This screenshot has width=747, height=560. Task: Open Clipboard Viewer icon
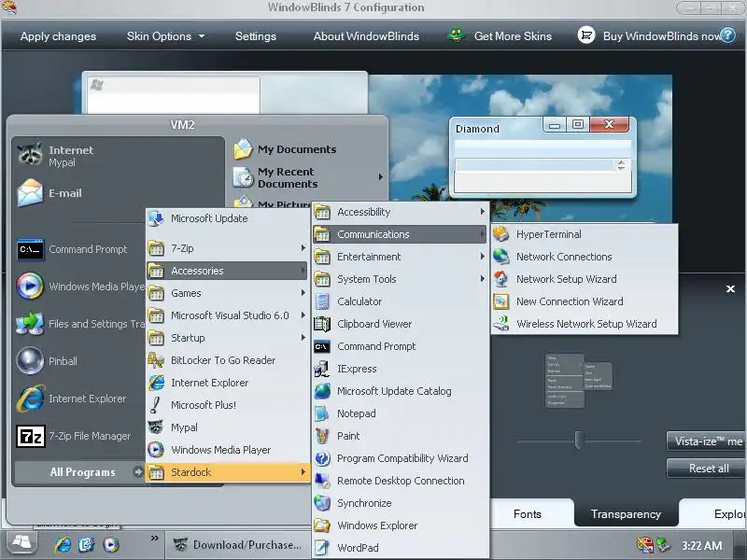click(322, 324)
